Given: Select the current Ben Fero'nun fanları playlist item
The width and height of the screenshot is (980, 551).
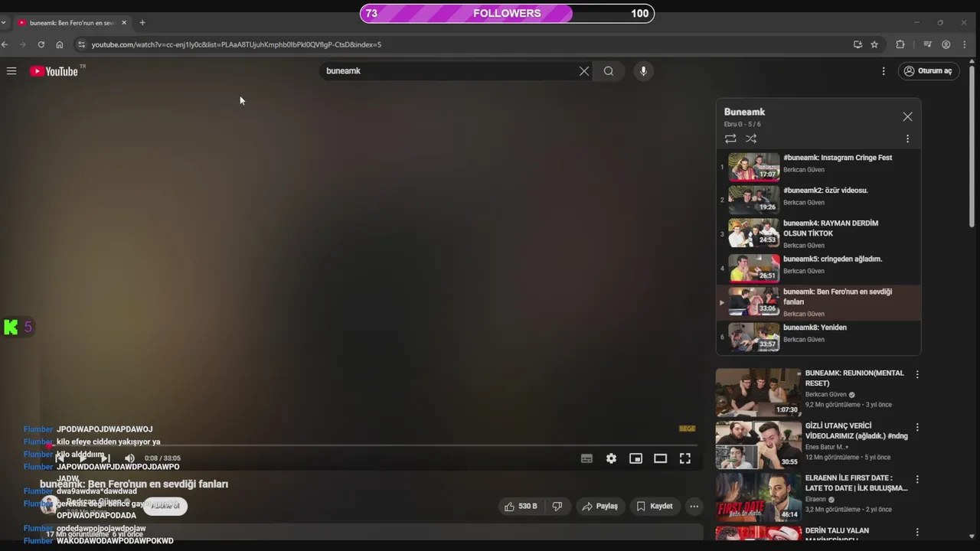Looking at the screenshot, I should [x=818, y=302].
